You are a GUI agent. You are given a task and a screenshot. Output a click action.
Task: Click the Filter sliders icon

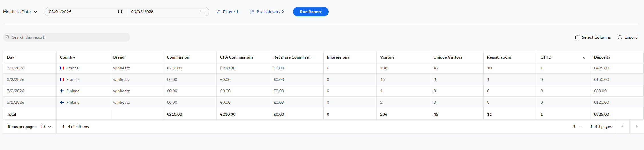218,12
